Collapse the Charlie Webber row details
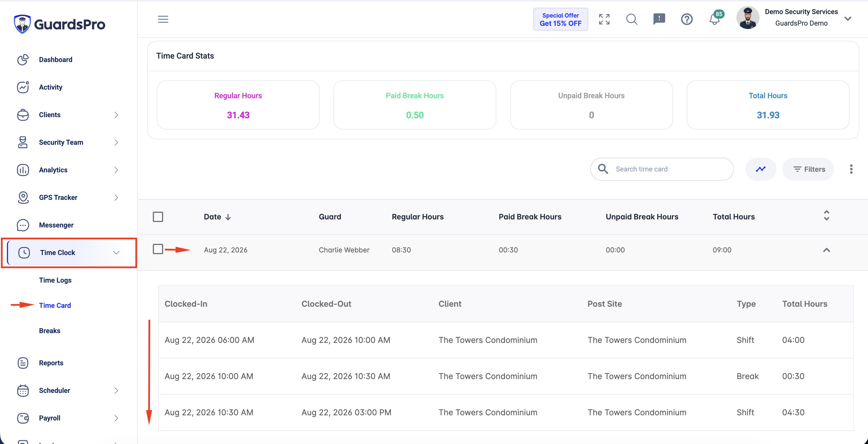 point(827,250)
